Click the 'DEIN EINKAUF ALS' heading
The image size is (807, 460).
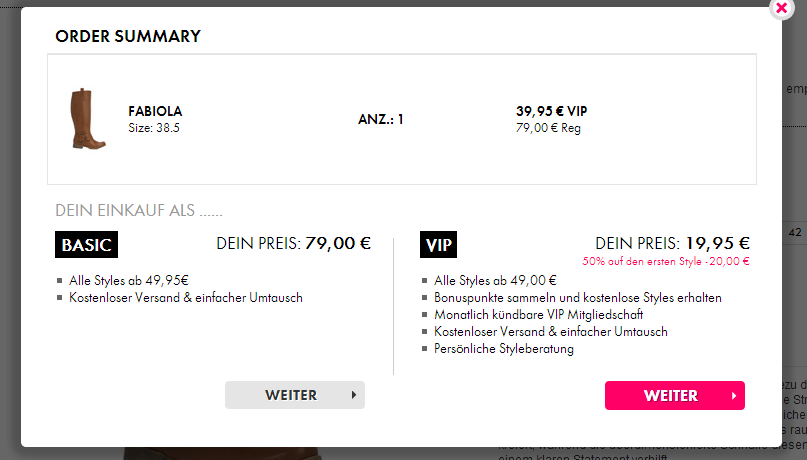[x=138, y=211]
